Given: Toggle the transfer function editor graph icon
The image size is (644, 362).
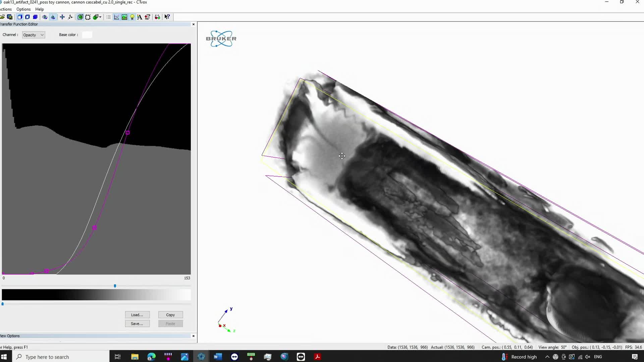Looking at the screenshot, I should [x=116, y=17].
